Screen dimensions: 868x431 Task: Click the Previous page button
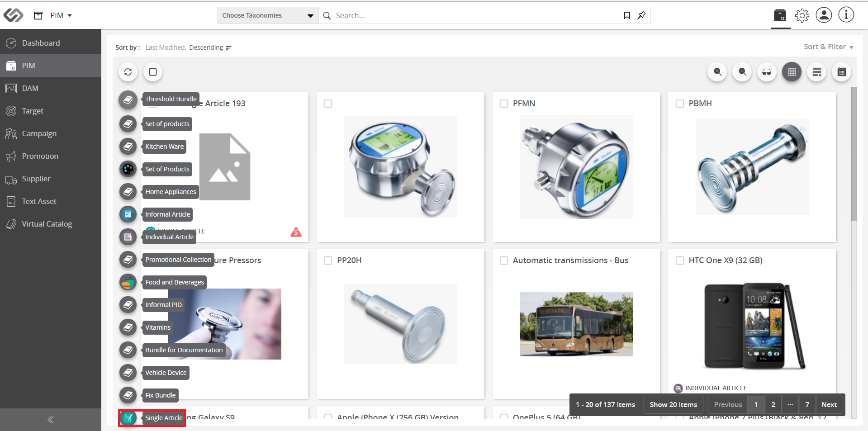pyautogui.click(x=728, y=405)
